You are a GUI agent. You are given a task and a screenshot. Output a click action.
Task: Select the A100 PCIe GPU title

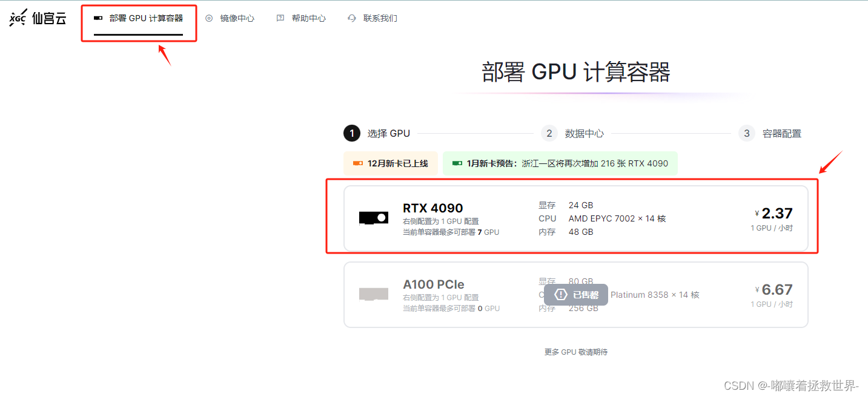[x=434, y=284]
